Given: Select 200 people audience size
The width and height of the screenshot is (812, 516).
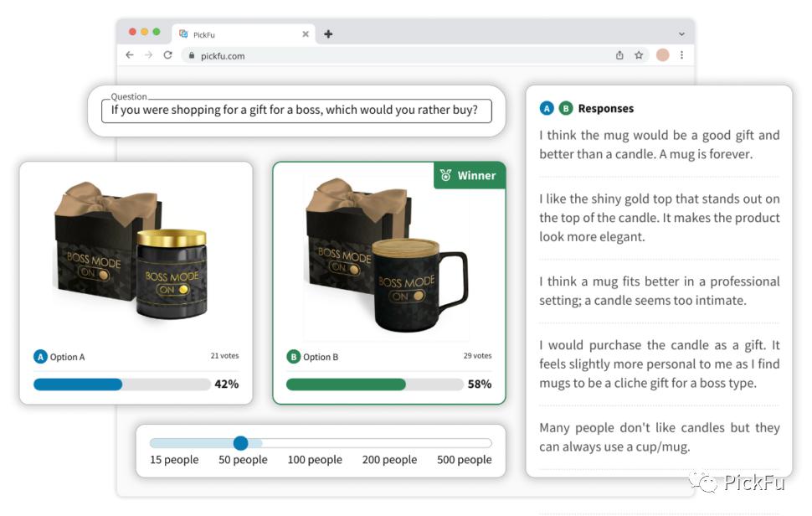Looking at the screenshot, I should pos(389,460).
